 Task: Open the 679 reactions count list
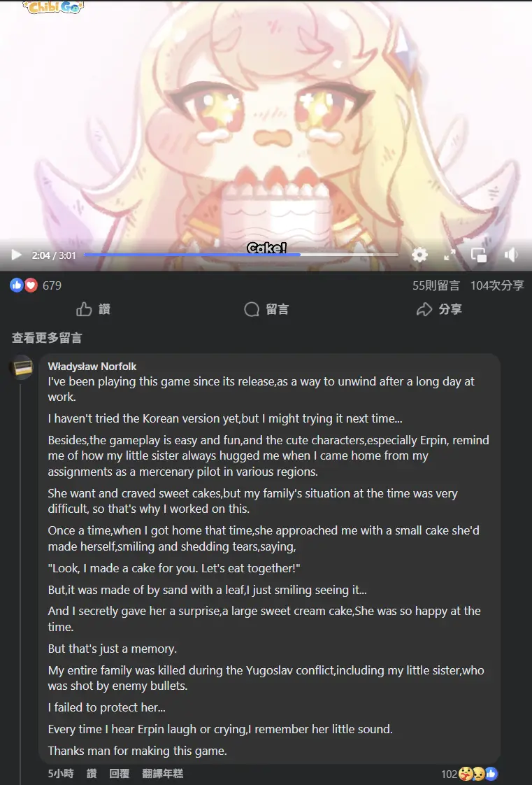52,286
